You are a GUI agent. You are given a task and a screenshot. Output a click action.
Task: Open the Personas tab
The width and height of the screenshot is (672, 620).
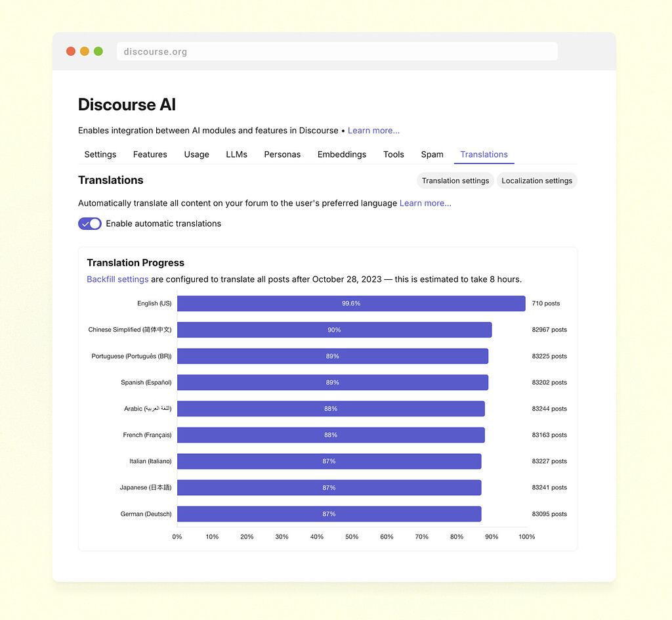pyautogui.click(x=282, y=155)
